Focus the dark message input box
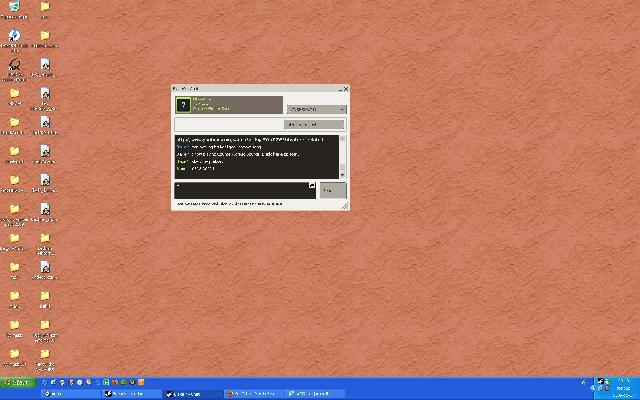Image resolution: width=640 pixels, height=400 pixels. 245,191
